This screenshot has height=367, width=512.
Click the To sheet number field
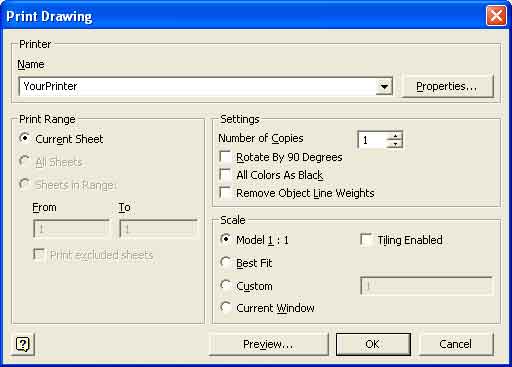tap(158, 229)
